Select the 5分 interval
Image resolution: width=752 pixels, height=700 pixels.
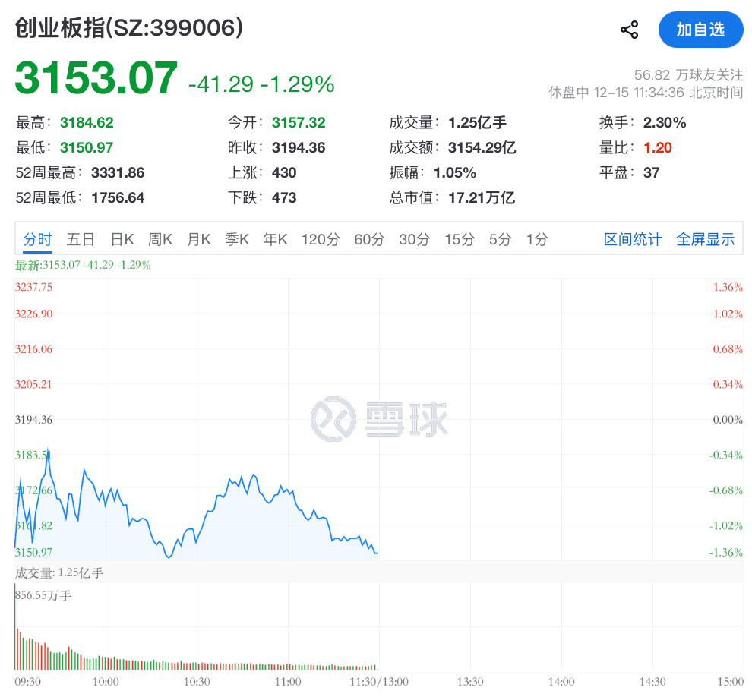click(x=498, y=239)
